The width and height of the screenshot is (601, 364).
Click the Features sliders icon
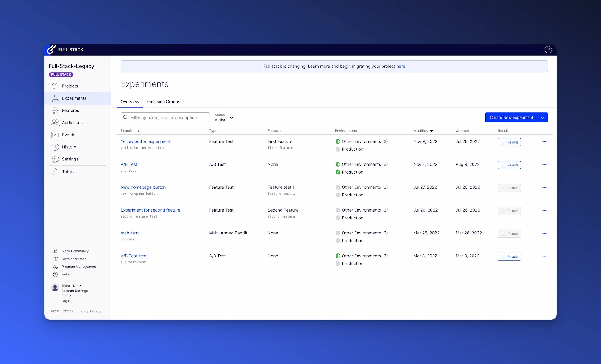tap(55, 111)
